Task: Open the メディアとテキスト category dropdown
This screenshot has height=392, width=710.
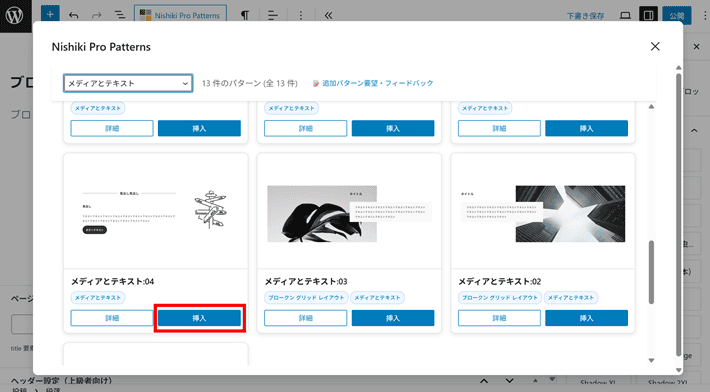Action: point(128,83)
